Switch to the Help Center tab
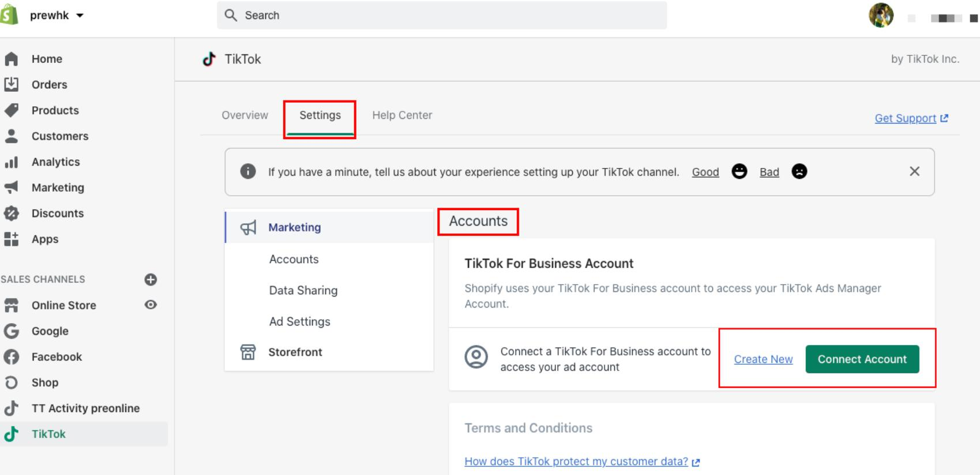This screenshot has width=980, height=475. pos(402,115)
